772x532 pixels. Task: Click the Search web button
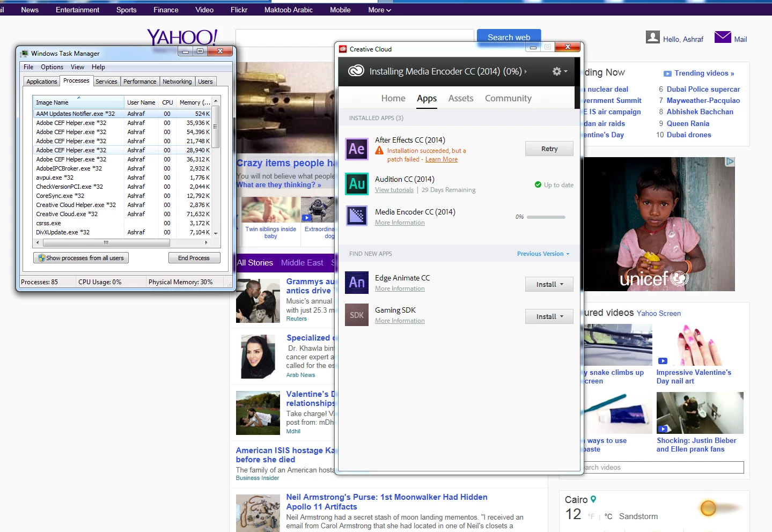coord(509,36)
